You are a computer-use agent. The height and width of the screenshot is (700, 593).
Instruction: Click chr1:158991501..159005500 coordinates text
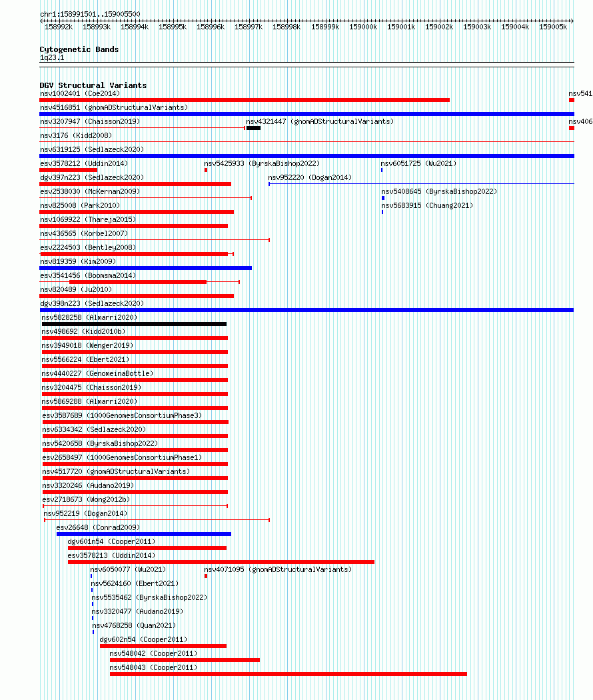[x=90, y=14]
